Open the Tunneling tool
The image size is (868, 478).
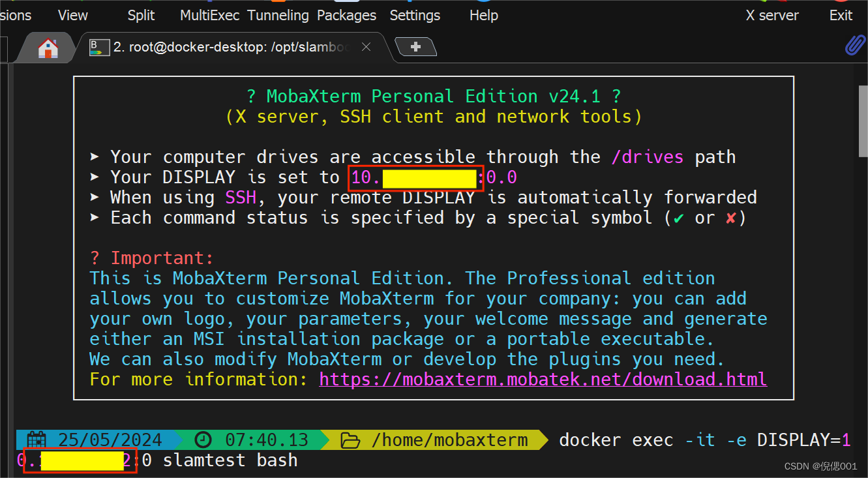click(278, 15)
